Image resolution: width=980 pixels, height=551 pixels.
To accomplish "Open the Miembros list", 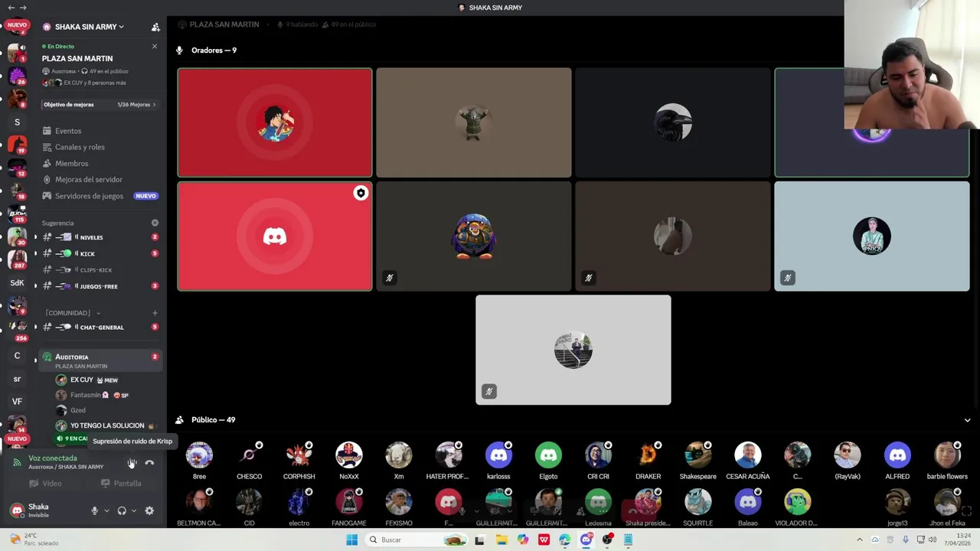I will pyautogui.click(x=71, y=163).
